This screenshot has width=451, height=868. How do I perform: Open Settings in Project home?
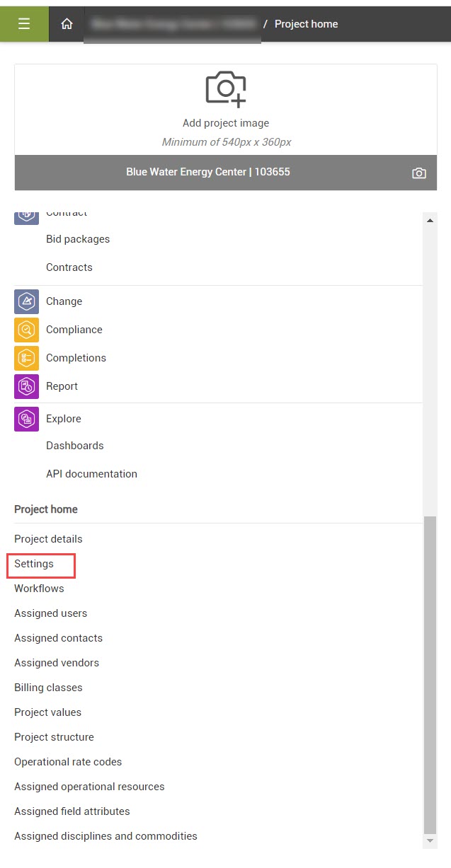34,564
